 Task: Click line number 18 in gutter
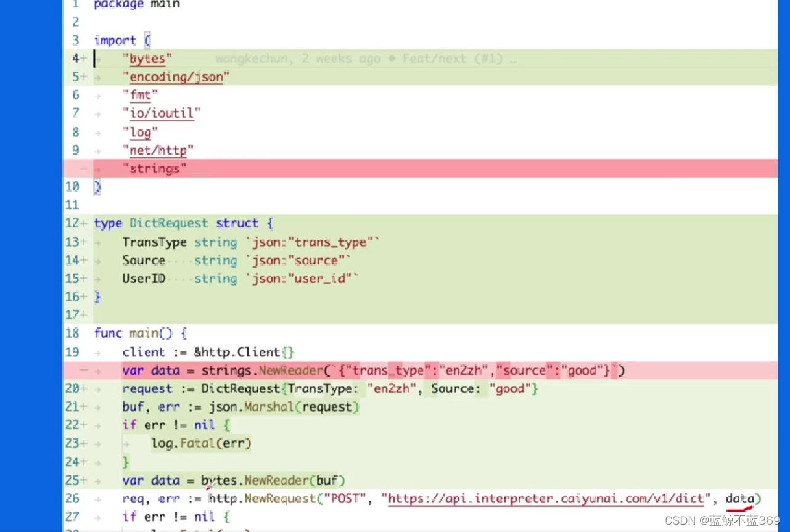click(x=72, y=333)
